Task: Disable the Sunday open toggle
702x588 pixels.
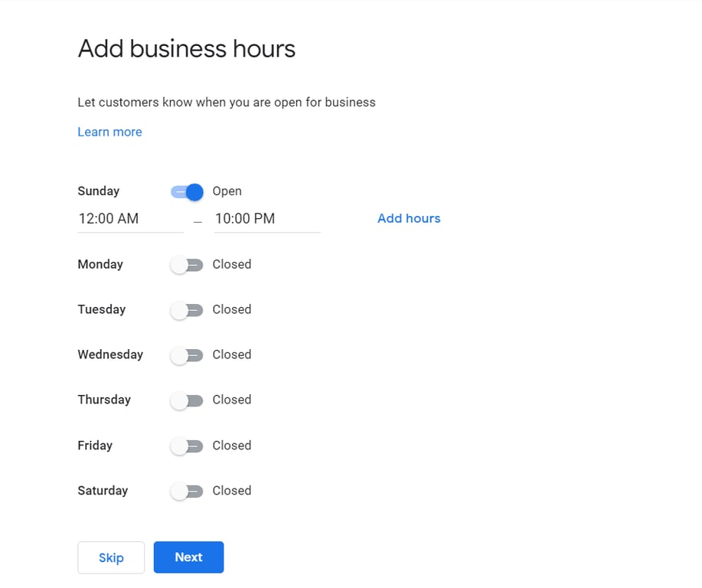Action: click(x=186, y=191)
